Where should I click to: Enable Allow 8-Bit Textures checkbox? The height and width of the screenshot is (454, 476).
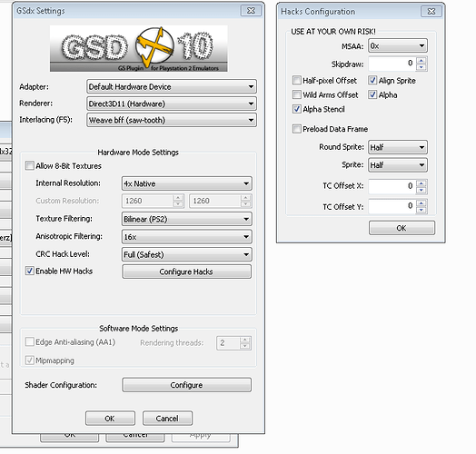[29, 165]
